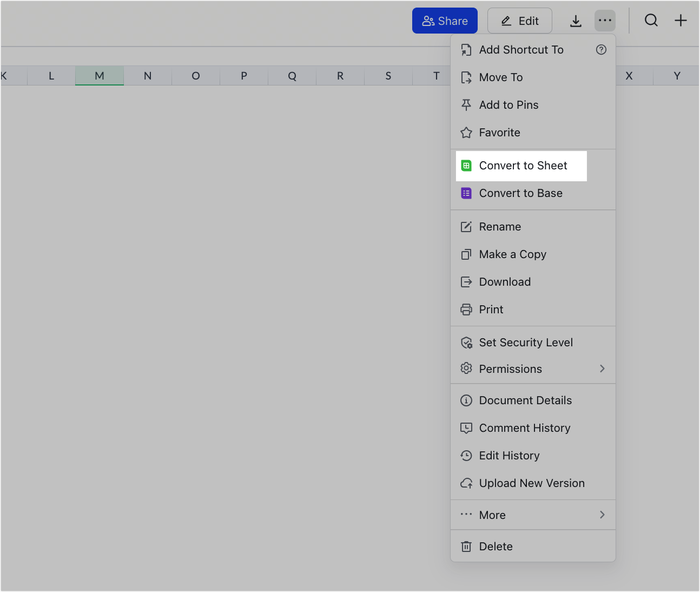Screen dimensions: 700x592
Task: Open Document Details from the menu
Action: coord(525,400)
